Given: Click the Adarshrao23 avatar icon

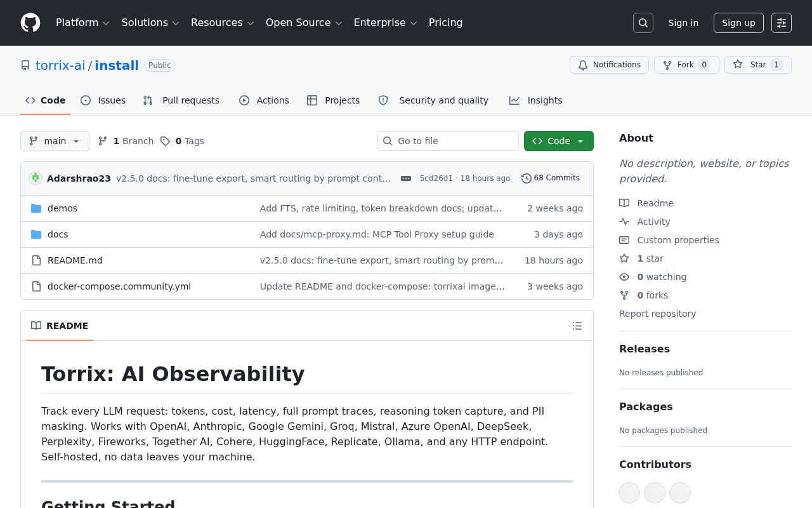Looking at the screenshot, I should coord(36,178).
